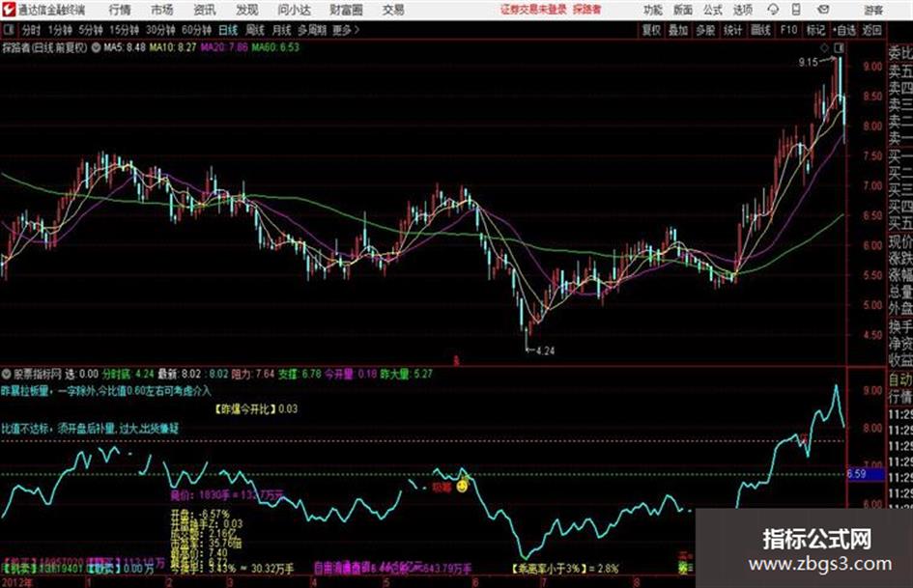913x588 pixels.
Task: Click the 证券交易未登录 login link
Action: pyautogui.click(x=533, y=10)
